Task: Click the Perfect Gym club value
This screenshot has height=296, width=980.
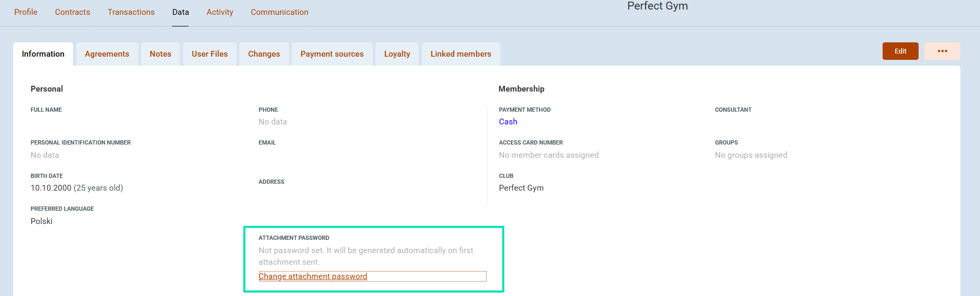Action: (x=521, y=188)
